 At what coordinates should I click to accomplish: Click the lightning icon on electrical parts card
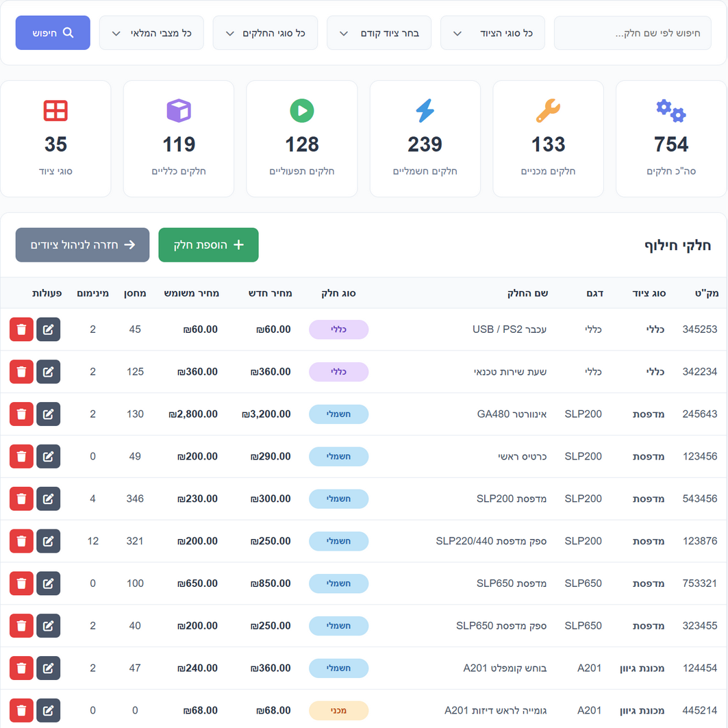(x=425, y=111)
